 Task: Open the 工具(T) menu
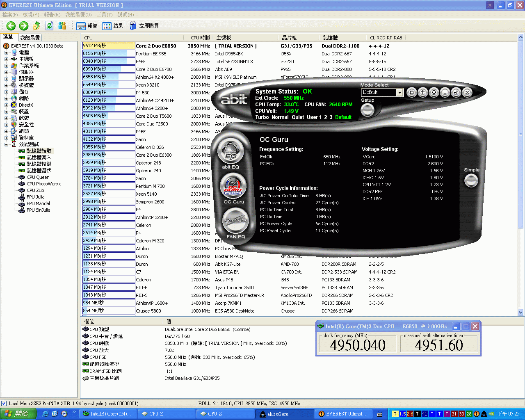tap(104, 15)
